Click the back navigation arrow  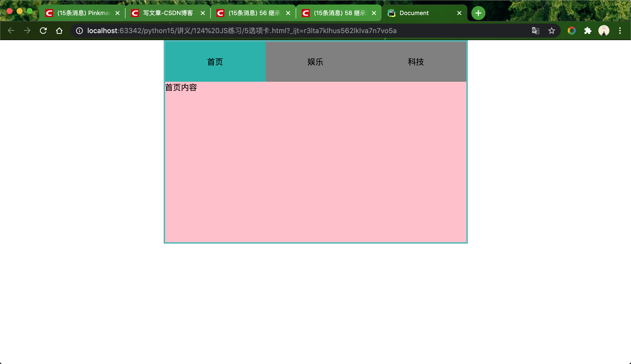[x=11, y=31]
